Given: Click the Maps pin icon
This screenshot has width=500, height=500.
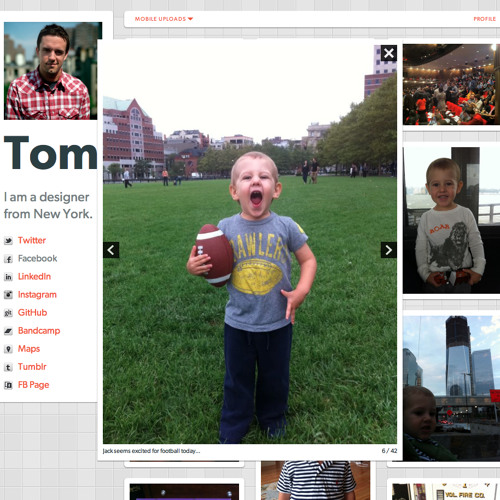Looking at the screenshot, I should pos(8,349).
